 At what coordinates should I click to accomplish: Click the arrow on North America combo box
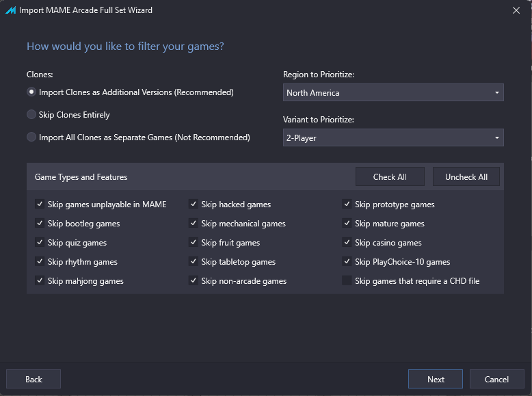[496, 92]
